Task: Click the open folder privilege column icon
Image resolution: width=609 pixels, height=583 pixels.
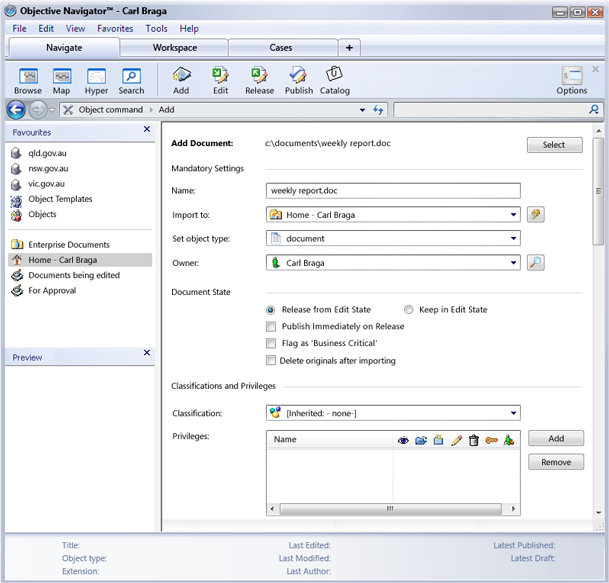Action: tap(421, 440)
